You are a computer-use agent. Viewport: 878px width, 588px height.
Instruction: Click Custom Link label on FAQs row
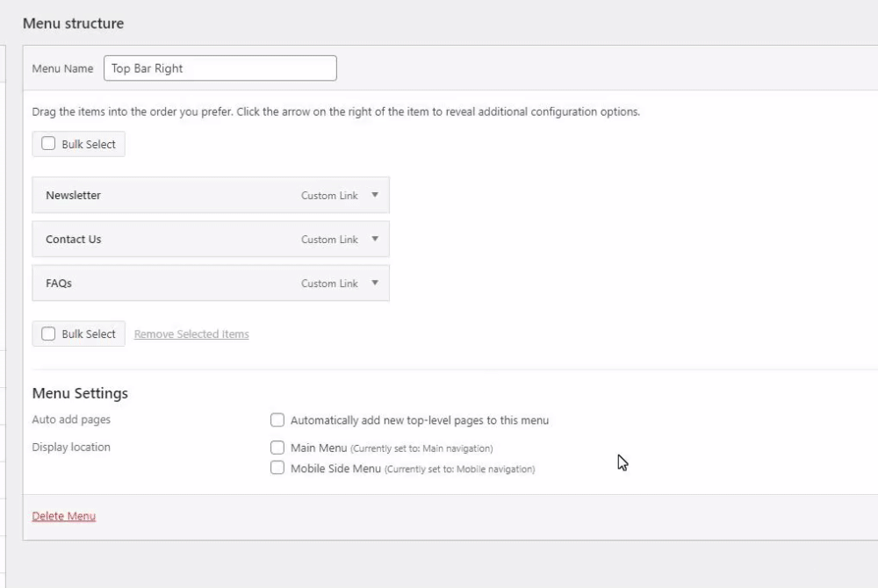click(x=329, y=283)
